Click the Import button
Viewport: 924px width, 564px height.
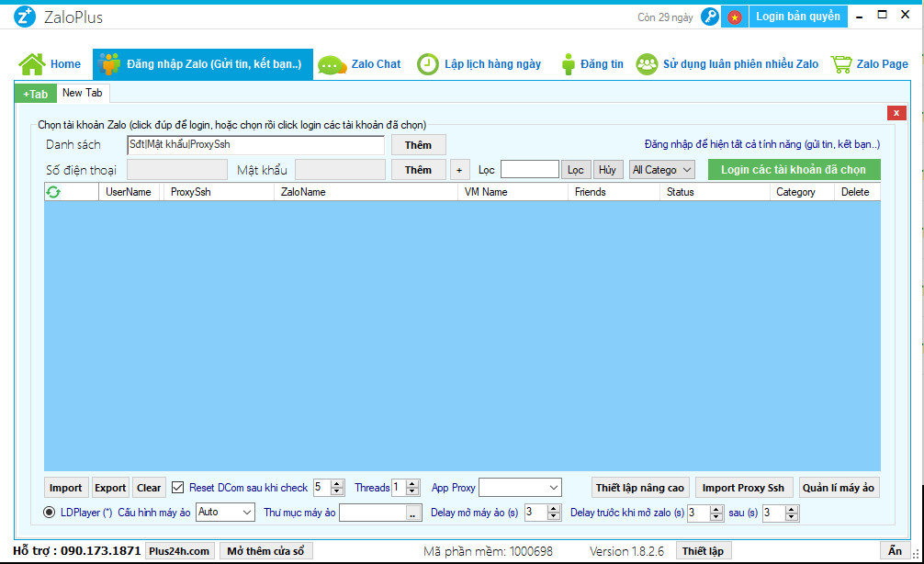(66, 488)
